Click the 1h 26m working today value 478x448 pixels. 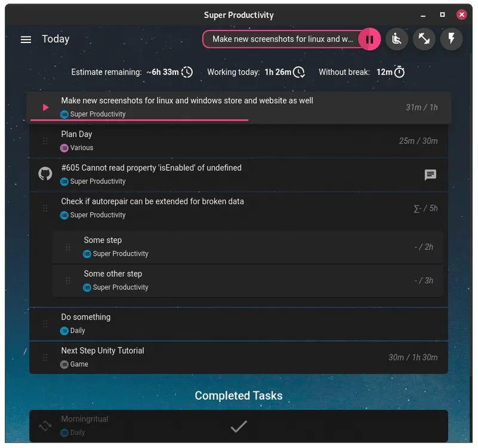click(x=277, y=72)
